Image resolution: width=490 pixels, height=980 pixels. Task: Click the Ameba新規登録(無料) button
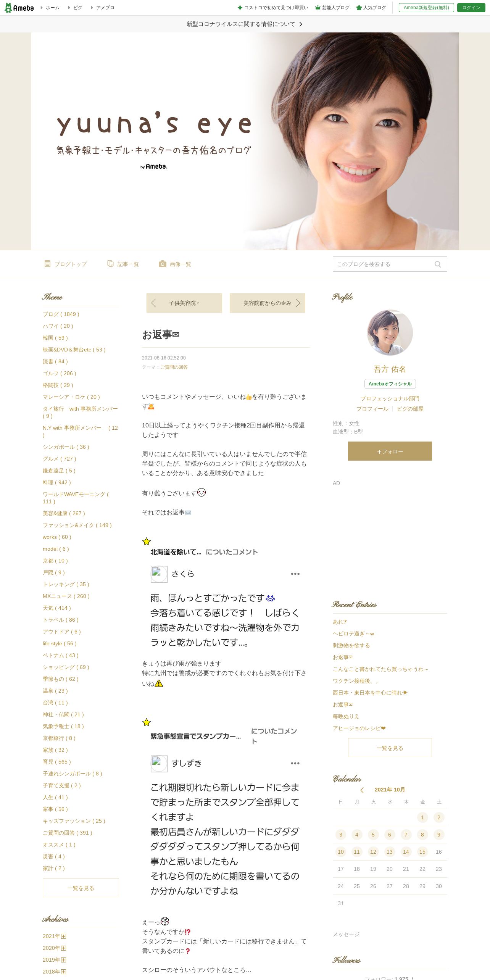426,8
